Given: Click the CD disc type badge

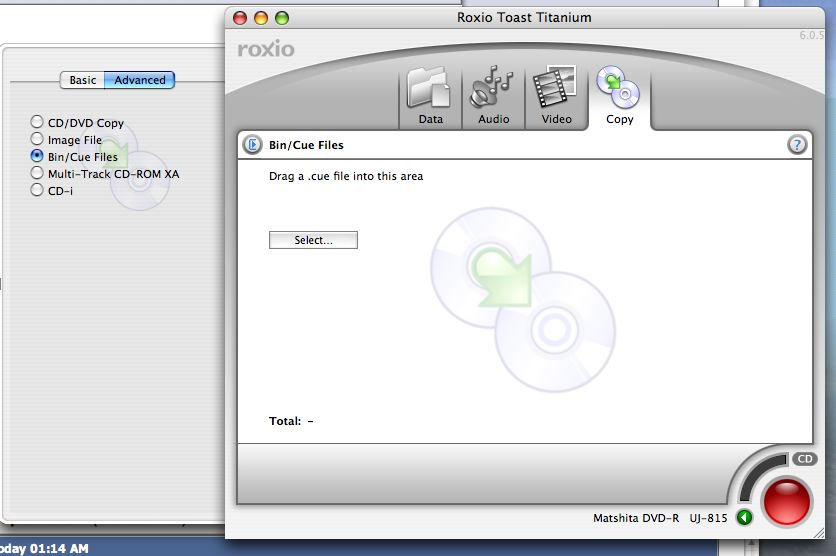Looking at the screenshot, I should click(805, 458).
